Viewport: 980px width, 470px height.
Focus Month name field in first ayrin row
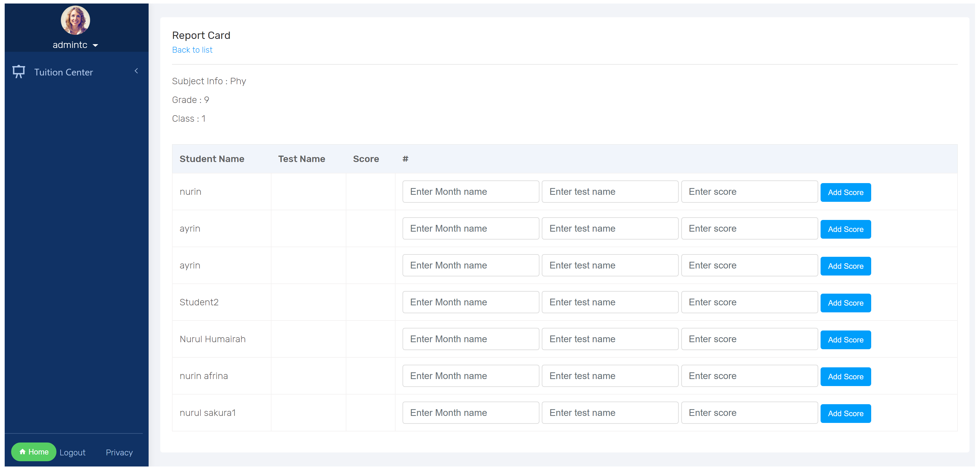[x=471, y=228]
